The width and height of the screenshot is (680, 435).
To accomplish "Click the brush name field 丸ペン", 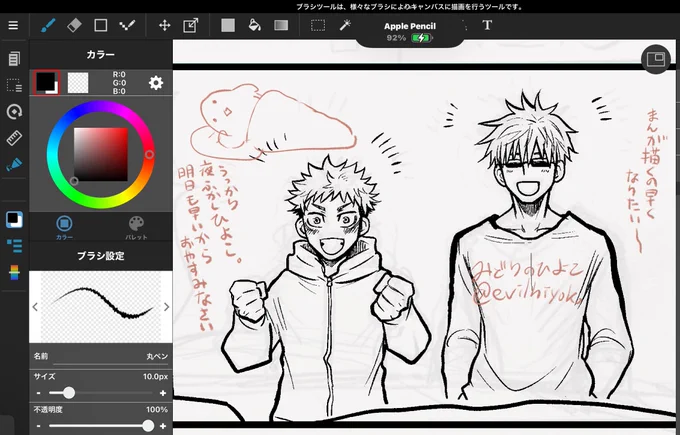I will click(x=101, y=357).
